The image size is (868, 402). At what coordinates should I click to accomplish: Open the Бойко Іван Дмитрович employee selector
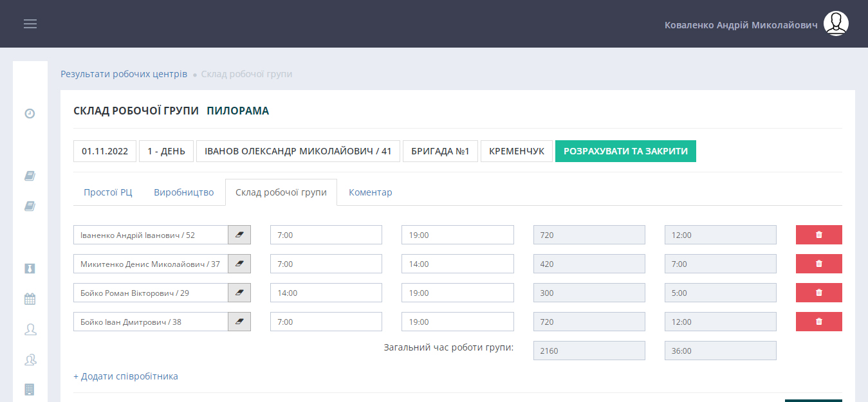point(151,322)
